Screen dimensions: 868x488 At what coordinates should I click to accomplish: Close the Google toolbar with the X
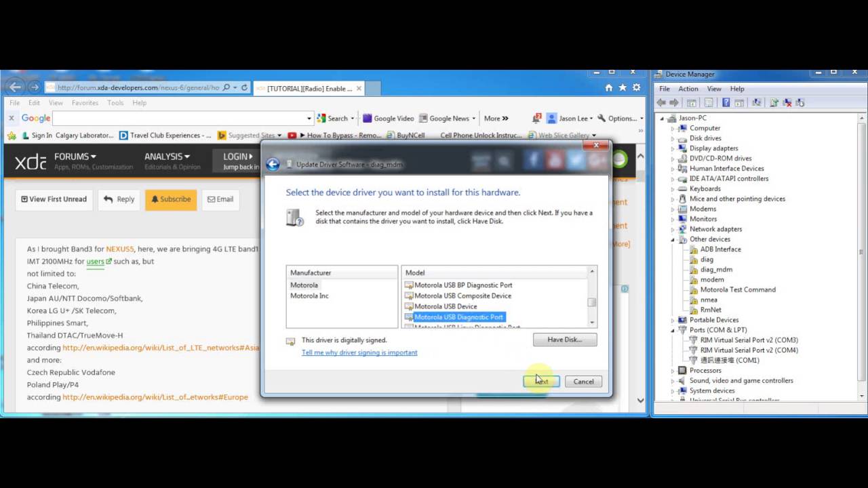[12, 118]
